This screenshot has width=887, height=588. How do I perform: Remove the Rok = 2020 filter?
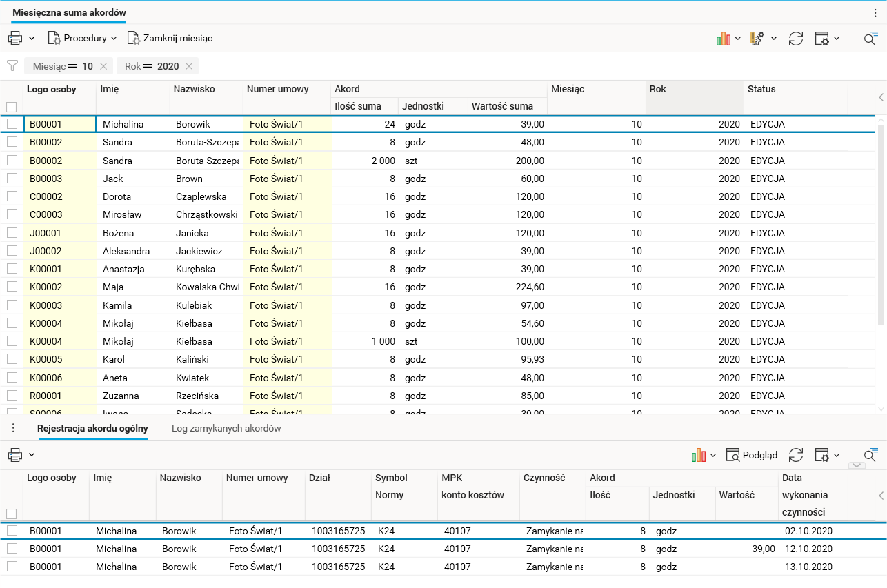(x=189, y=66)
